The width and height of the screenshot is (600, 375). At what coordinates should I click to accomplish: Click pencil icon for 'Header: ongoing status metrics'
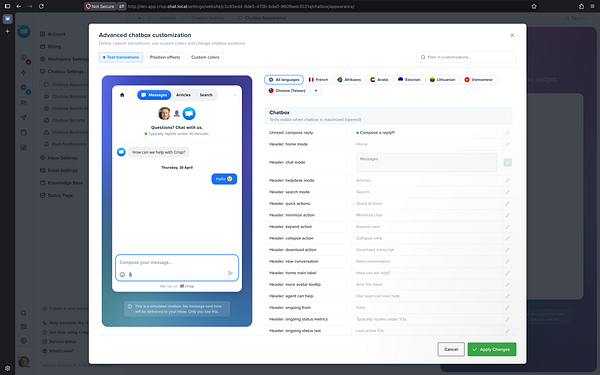coord(507,319)
